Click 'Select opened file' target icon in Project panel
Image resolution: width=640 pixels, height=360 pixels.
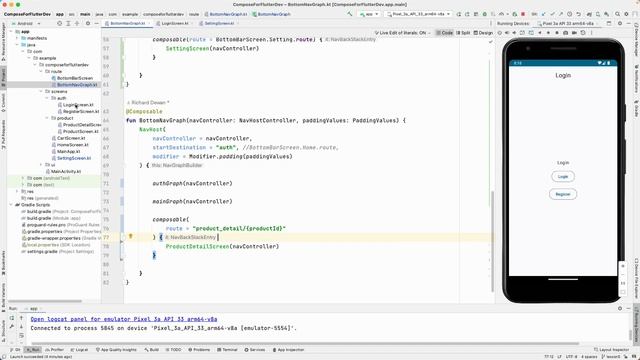click(x=60, y=23)
